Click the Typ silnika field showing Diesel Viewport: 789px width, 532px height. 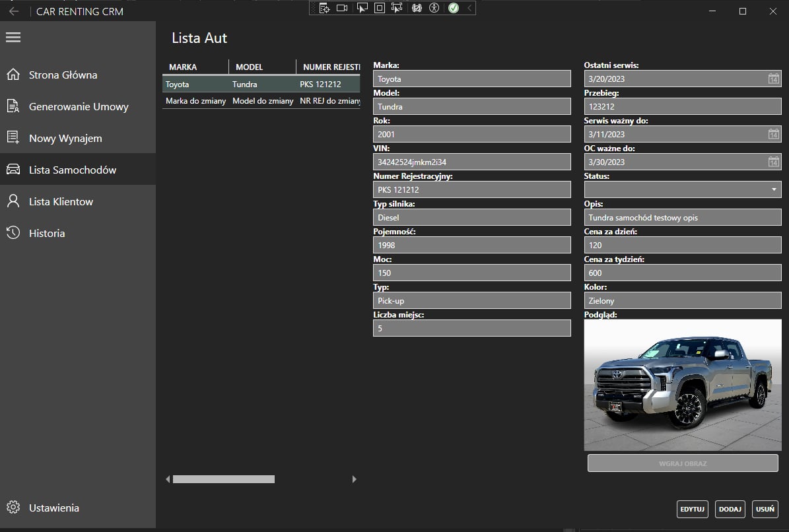472,217
